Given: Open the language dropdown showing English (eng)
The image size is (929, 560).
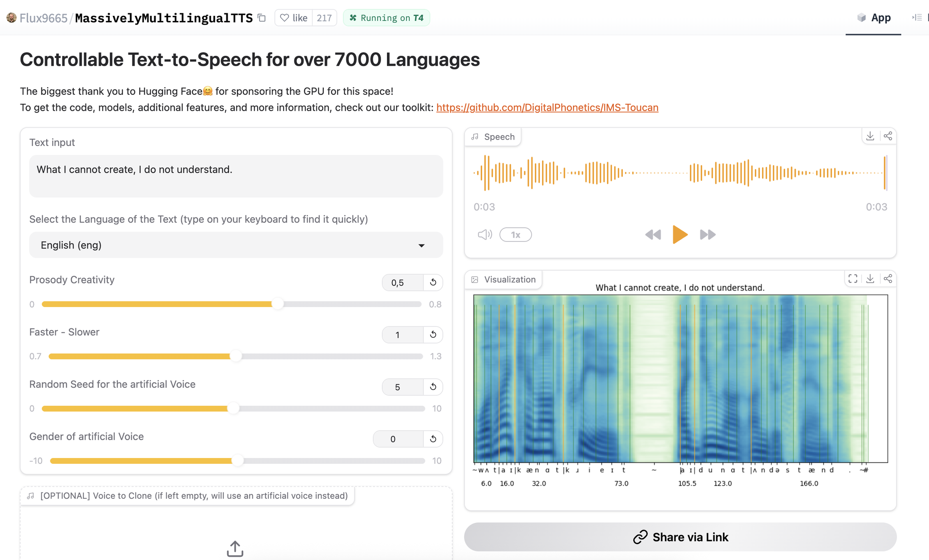Looking at the screenshot, I should (236, 245).
